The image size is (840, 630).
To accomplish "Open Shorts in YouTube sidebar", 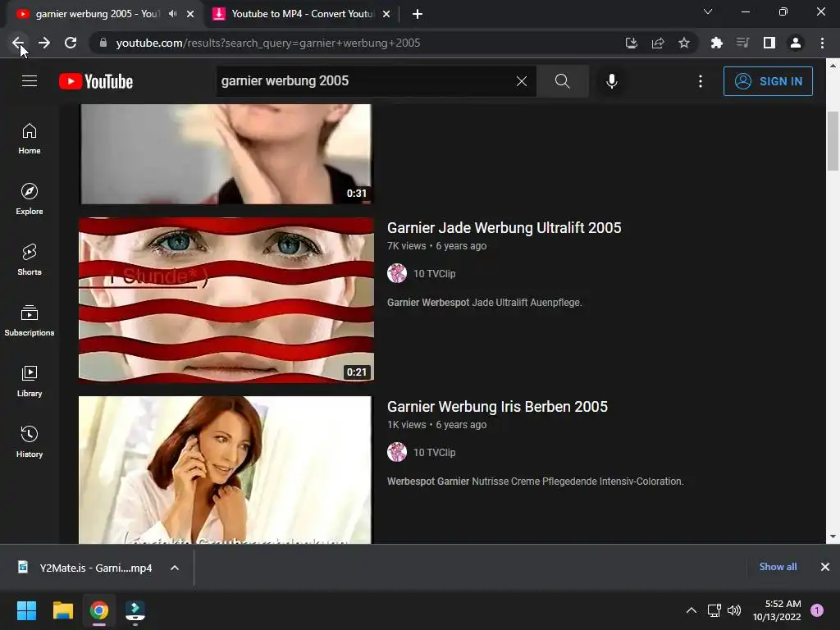I will 30,259.
